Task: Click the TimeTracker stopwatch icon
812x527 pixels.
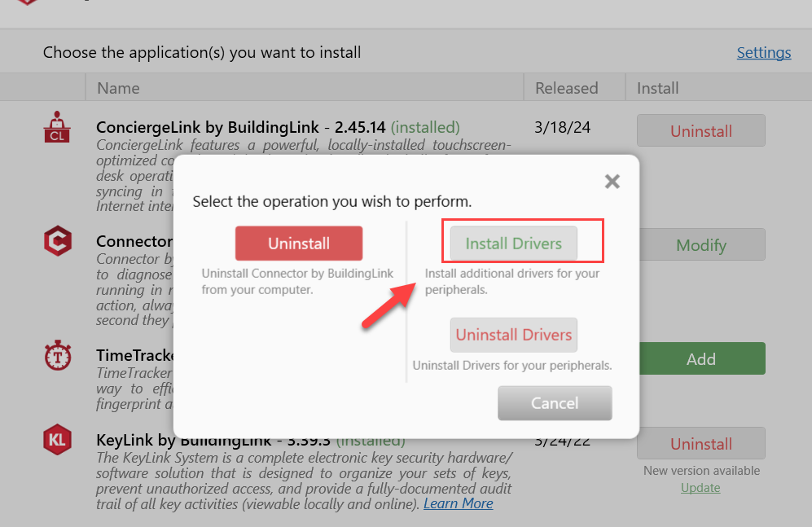Action: tap(58, 356)
